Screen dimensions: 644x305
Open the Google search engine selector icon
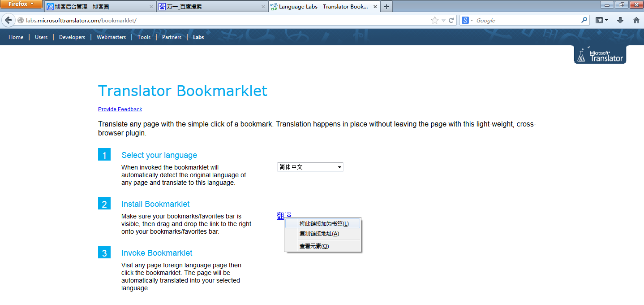[468, 20]
